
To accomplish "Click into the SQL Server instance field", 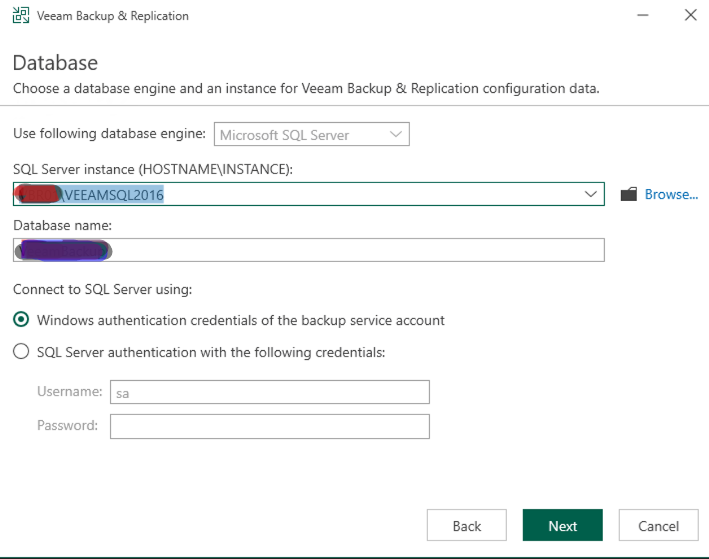I will [x=308, y=194].
